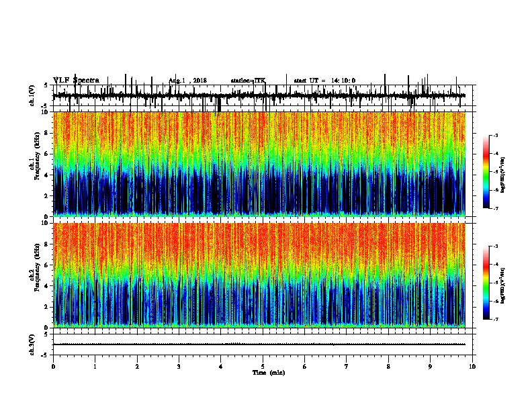Click the log(PSD) label beside ch.1 colorbar

pos(502,175)
